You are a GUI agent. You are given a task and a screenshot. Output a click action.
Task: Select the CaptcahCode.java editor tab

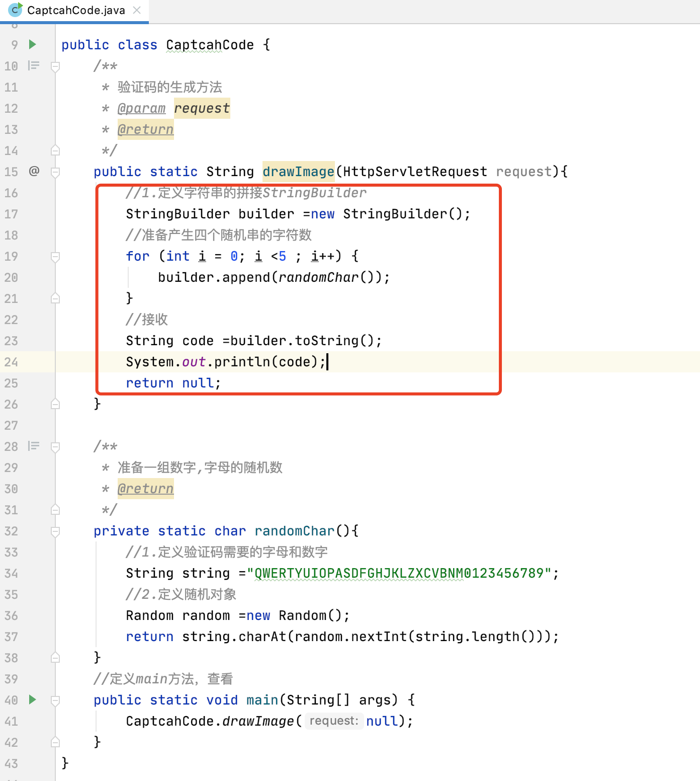74,10
